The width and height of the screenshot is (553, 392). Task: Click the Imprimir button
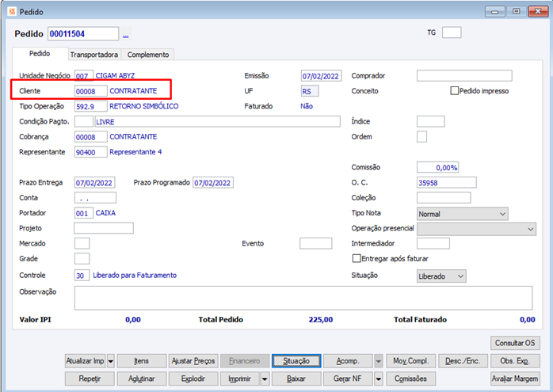pyautogui.click(x=240, y=379)
